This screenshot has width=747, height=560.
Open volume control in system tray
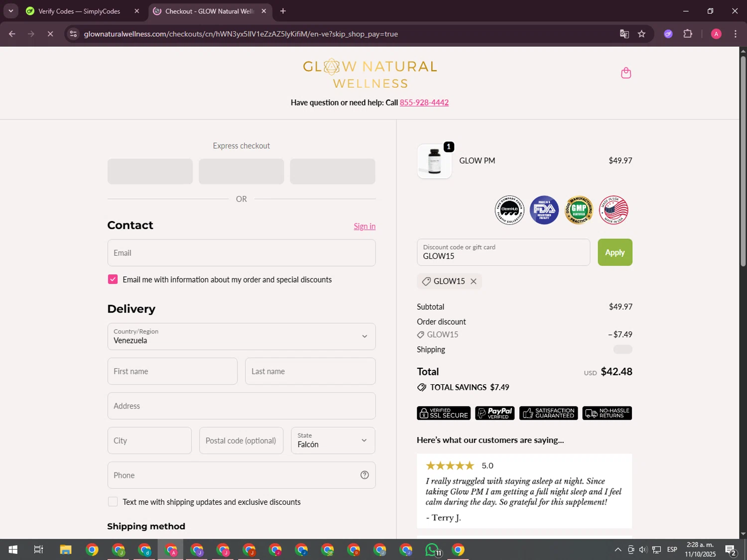pyautogui.click(x=643, y=550)
